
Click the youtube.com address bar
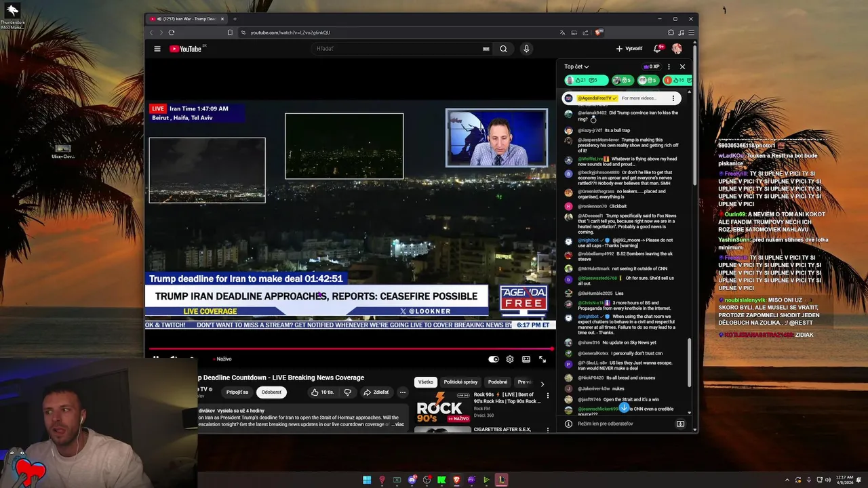[x=400, y=33]
